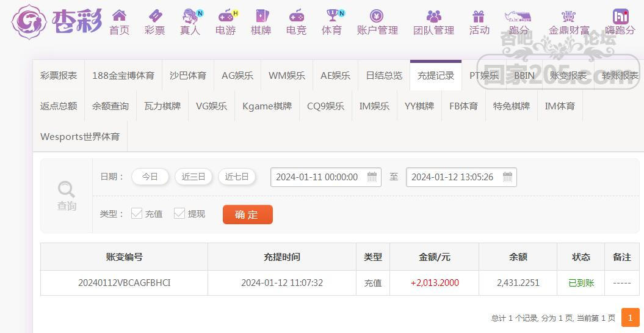The width and height of the screenshot is (644, 333).
Task: Click the 类型 column header
Action: click(x=373, y=257)
